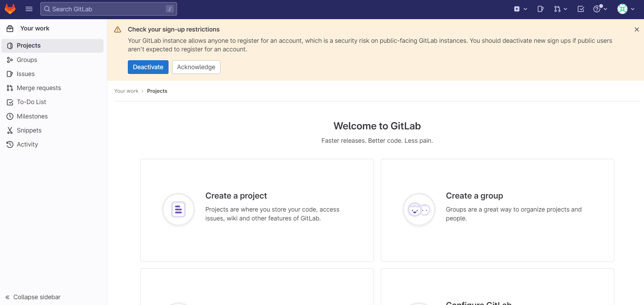Click the Groups sidebar icon
This screenshot has height=305, width=644.
pyautogui.click(x=10, y=60)
